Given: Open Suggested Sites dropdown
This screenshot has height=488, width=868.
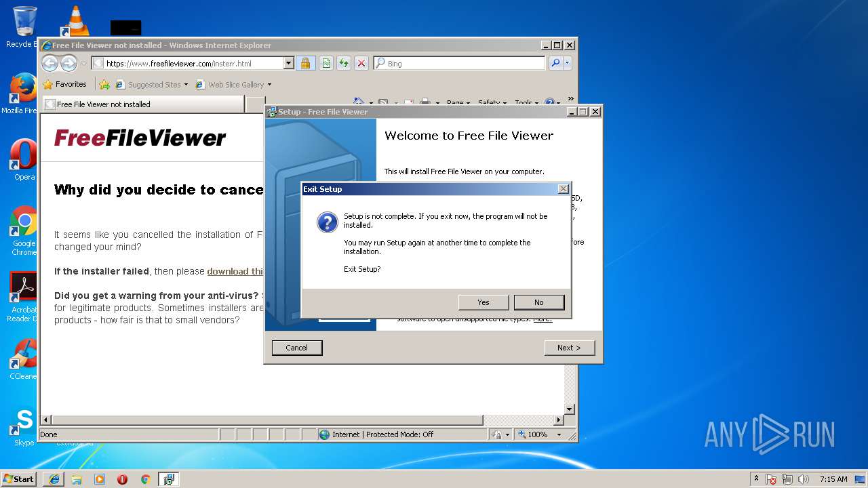Looking at the screenshot, I should (152, 85).
